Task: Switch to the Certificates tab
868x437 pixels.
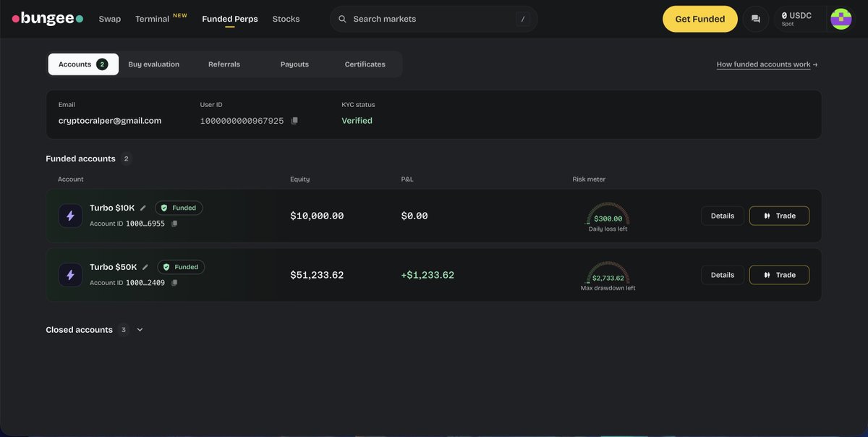Action: [365, 64]
